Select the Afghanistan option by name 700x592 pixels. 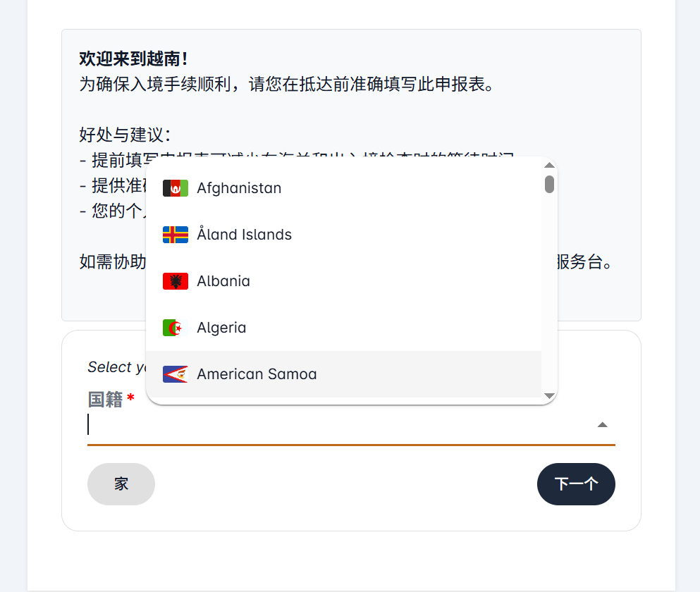(239, 188)
